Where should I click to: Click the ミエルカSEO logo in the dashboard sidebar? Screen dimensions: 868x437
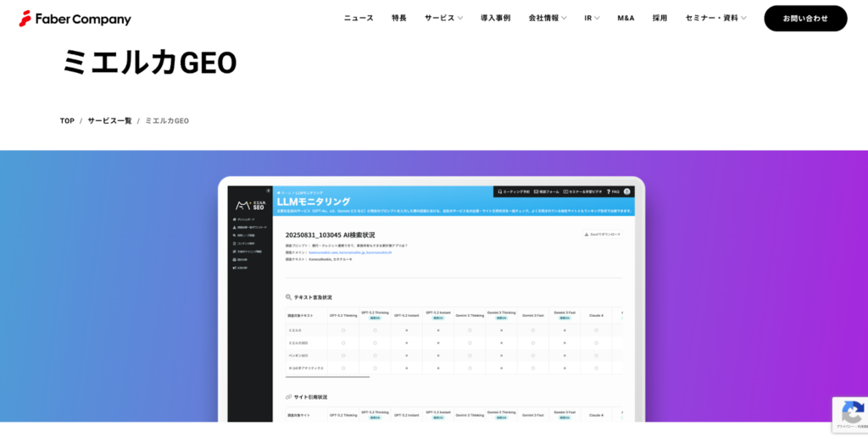249,205
